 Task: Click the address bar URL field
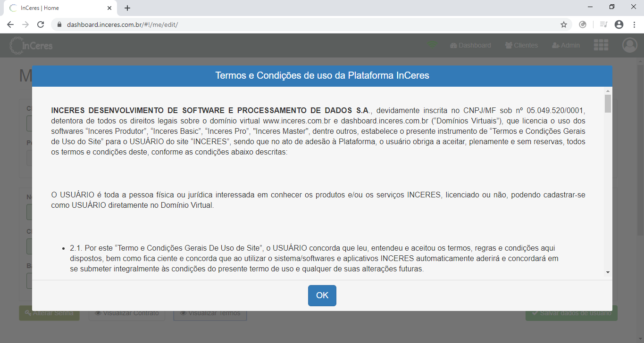[x=311, y=24]
